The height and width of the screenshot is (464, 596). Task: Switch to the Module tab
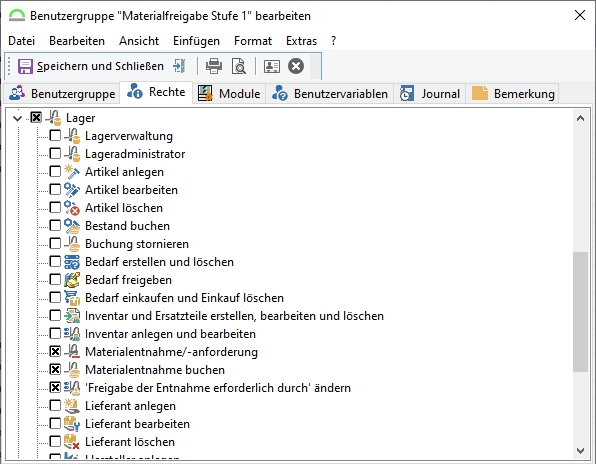(x=230, y=93)
